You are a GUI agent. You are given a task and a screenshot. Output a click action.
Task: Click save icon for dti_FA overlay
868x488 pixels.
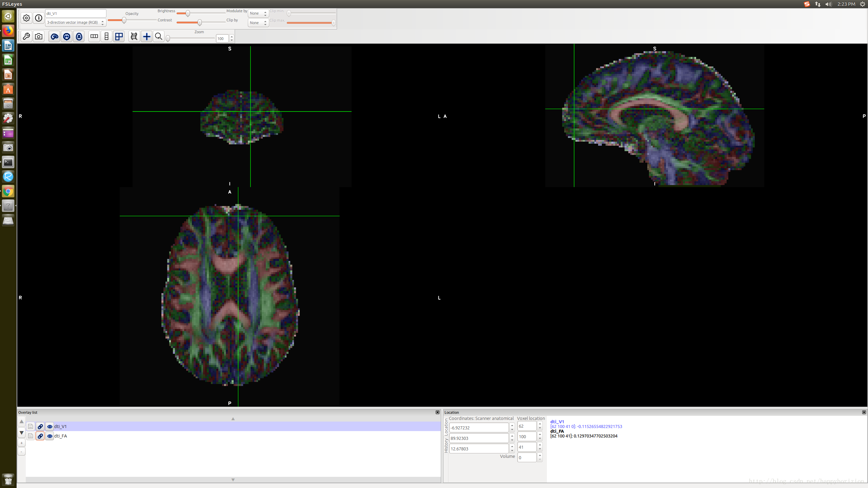(31, 436)
